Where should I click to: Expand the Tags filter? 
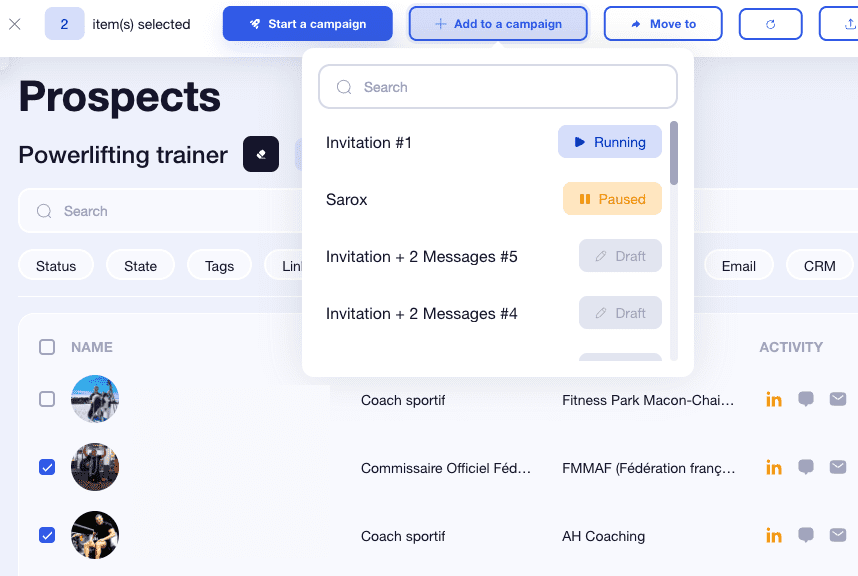tap(219, 266)
